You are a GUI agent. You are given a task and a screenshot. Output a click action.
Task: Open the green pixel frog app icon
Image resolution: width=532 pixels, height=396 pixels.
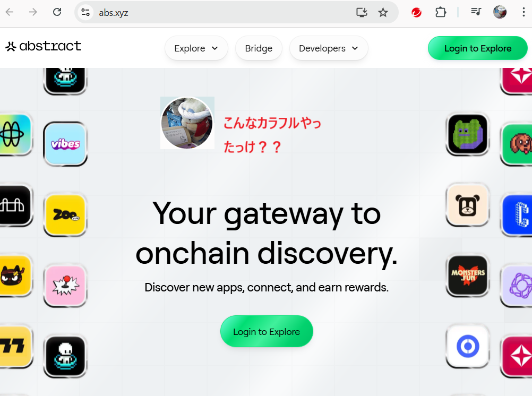point(468,134)
